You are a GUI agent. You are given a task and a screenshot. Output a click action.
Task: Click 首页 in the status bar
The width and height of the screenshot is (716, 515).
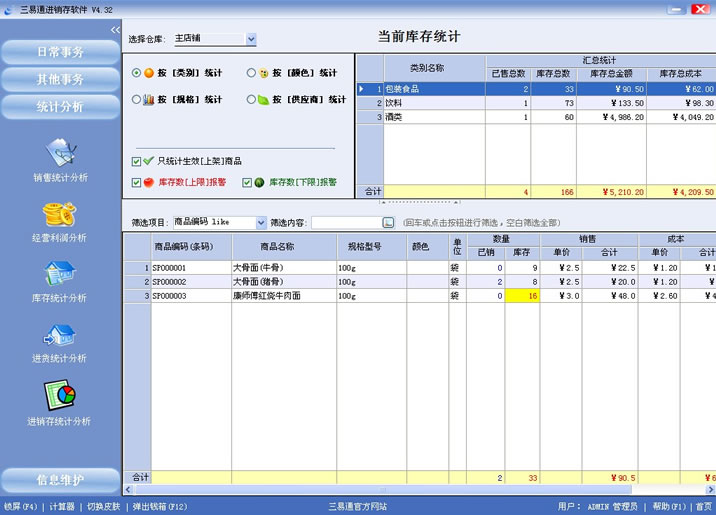coord(704,506)
